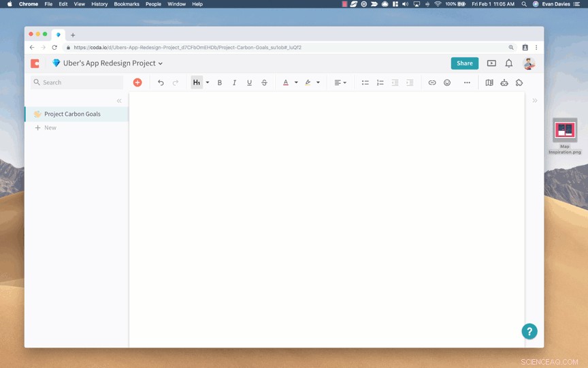Go forward in browser history
This screenshot has width=588, height=368.
click(x=43, y=47)
